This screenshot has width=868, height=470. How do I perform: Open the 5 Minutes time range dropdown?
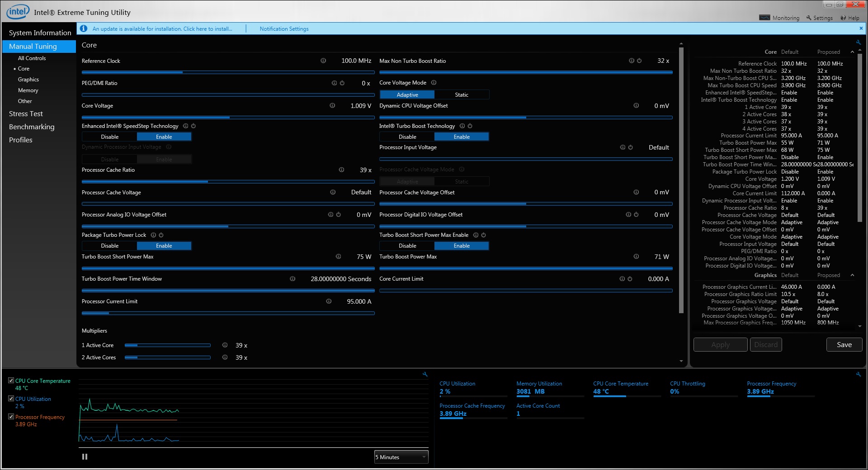[401, 457]
